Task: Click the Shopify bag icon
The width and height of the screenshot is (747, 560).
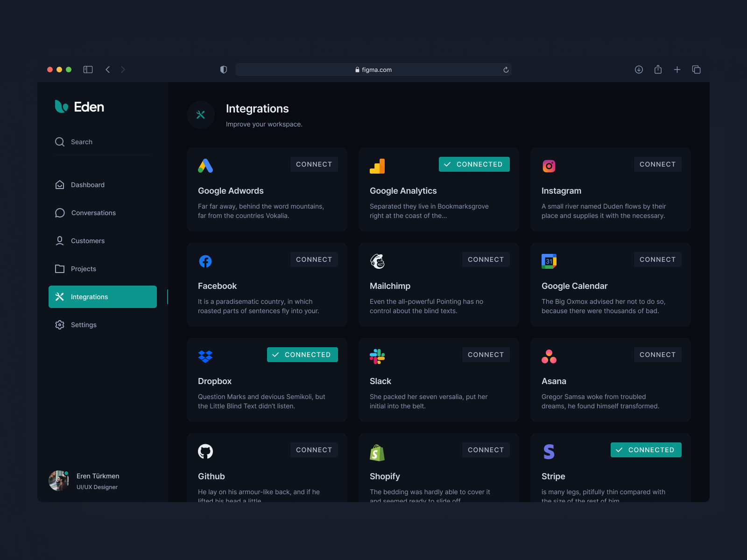Action: point(377,451)
